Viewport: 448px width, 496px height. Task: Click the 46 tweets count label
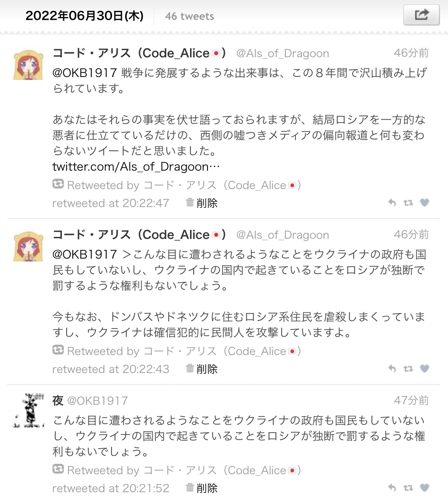[190, 16]
